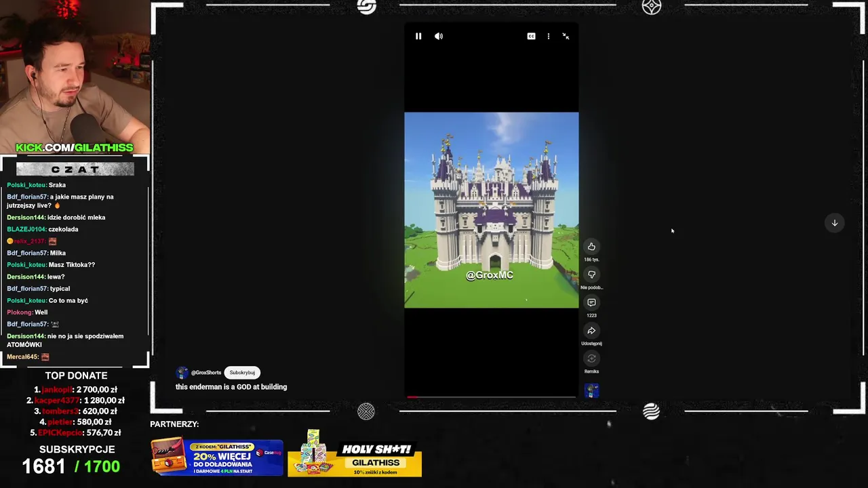This screenshot has width=868, height=488.
Task: Open the comments icon showing 1223
Action: click(591, 302)
